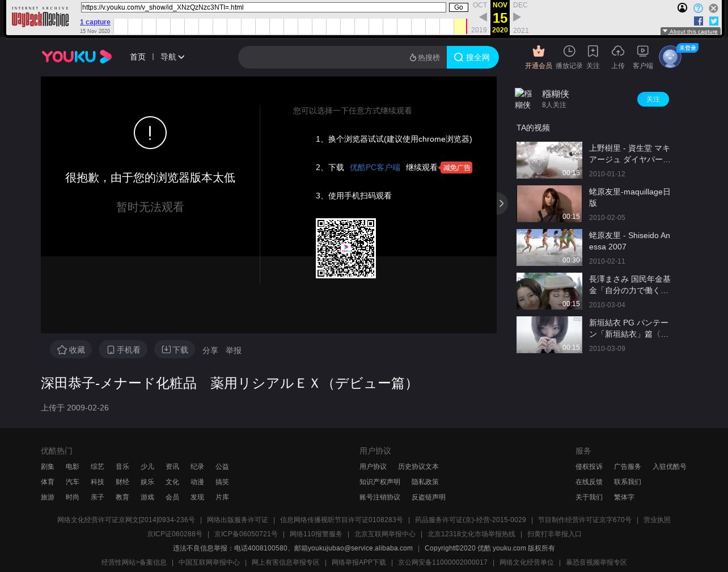Follow 糨糊侠 with the 关注 button
Screen dimensions: 728x572
[x=653, y=99]
